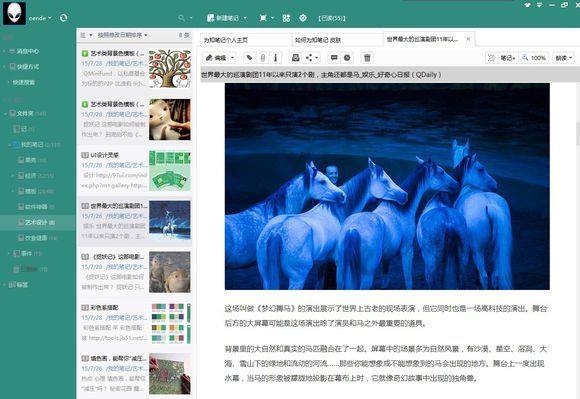Click the green icon beside first 艺术类背景色模板 note

(x=85, y=53)
